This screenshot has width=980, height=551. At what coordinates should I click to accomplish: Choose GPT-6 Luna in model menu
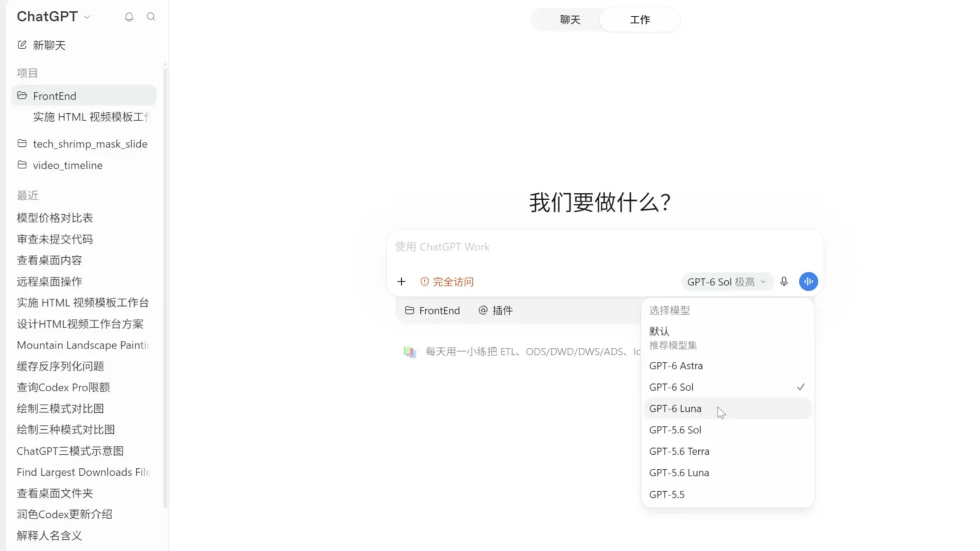(x=728, y=408)
